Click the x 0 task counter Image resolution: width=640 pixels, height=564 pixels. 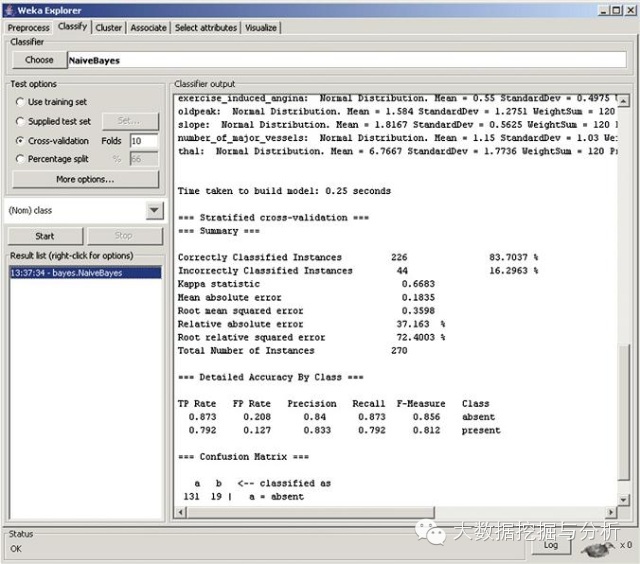tap(626, 545)
